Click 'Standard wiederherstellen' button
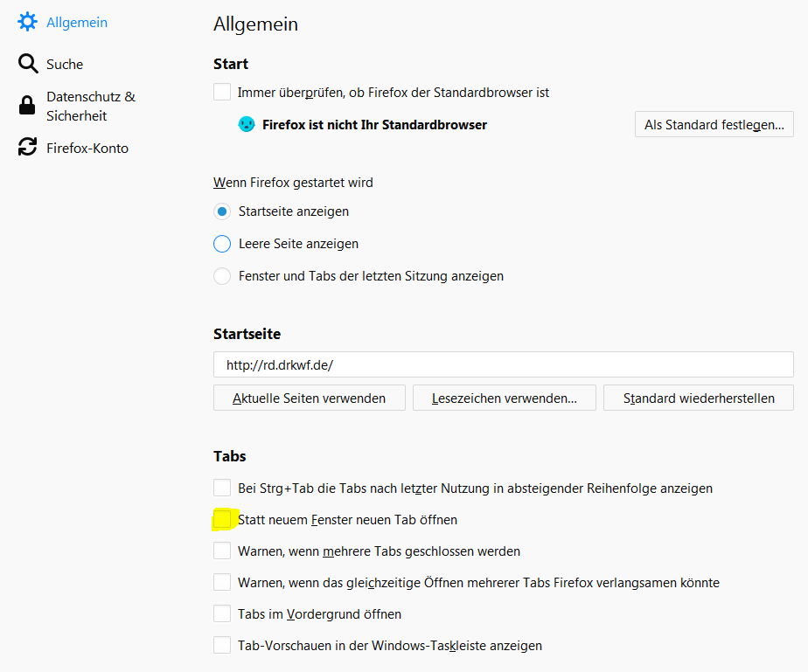This screenshot has height=672, width=808. tap(699, 398)
